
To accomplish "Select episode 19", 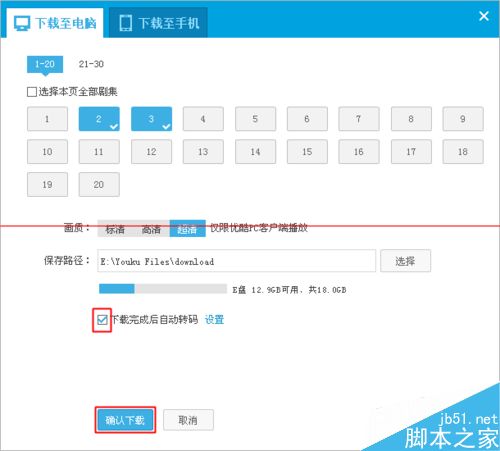I will coord(47,184).
